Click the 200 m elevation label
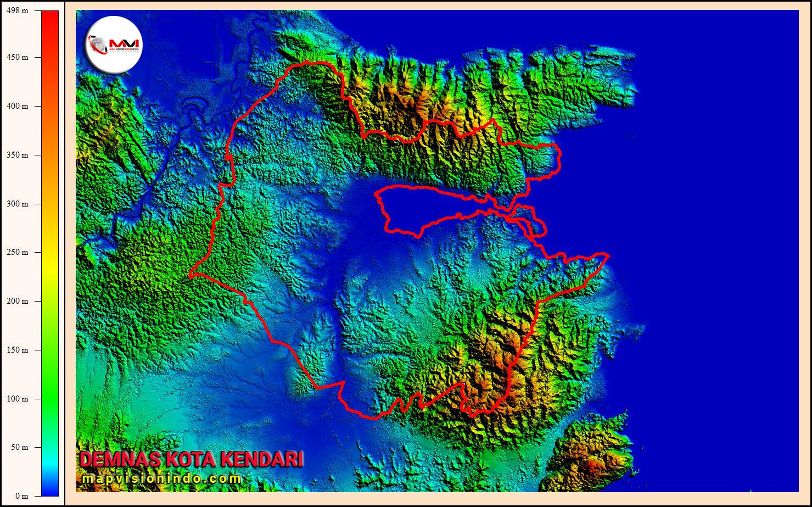 18,301
